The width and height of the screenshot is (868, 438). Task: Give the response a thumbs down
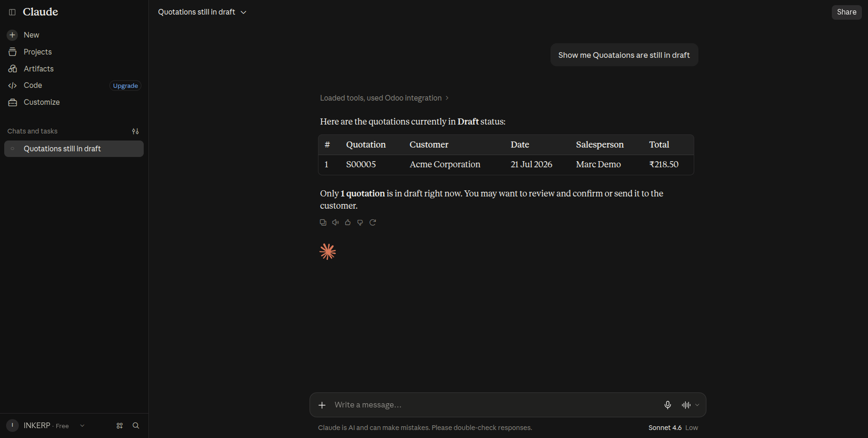point(360,222)
